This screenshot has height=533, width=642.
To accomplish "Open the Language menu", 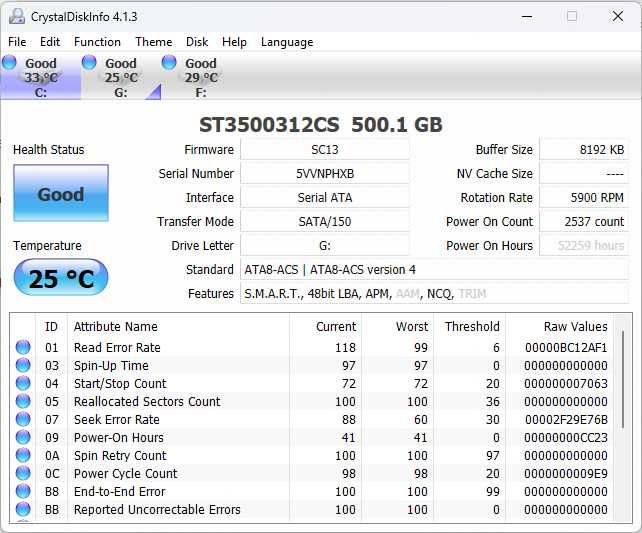I will [x=287, y=42].
